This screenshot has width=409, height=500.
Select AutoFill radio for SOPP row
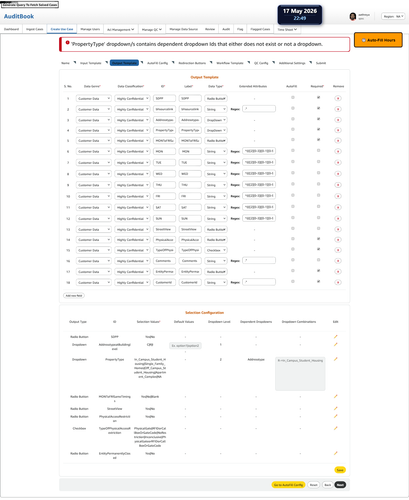pyautogui.click(x=293, y=98)
